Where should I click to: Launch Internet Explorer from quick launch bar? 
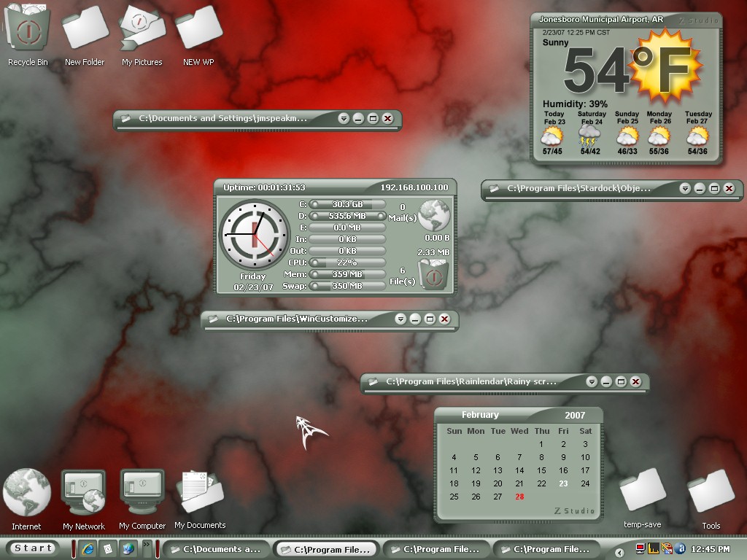click(x=88, y=548)
